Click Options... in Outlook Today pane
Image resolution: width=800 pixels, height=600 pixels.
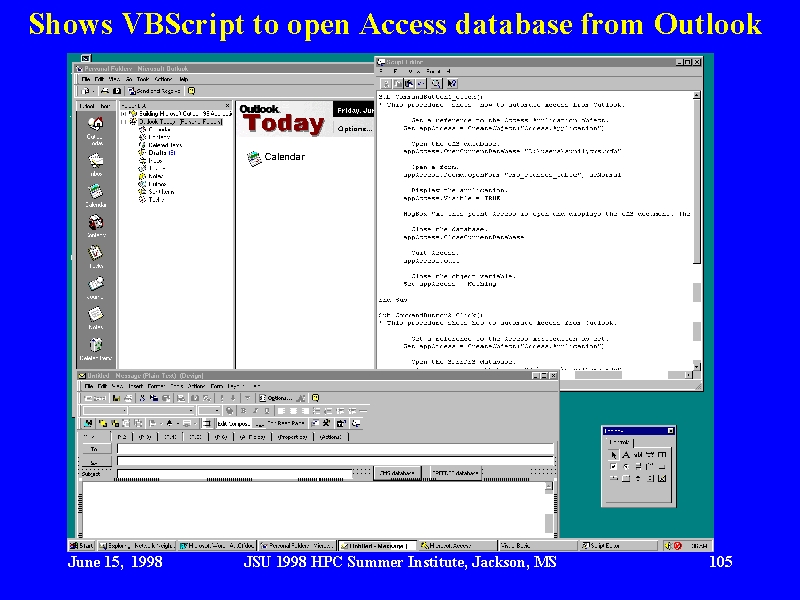pyautogui.click(x=354, y=129)
